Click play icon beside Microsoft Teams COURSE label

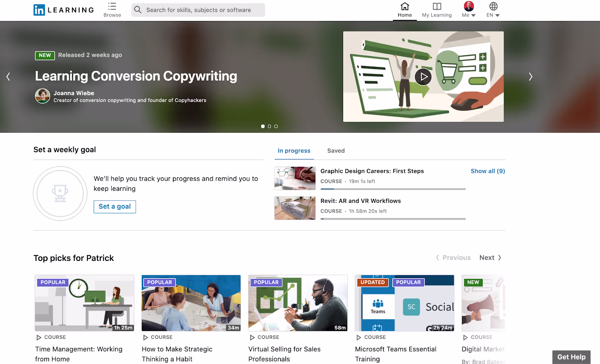(x=359, y=337)
